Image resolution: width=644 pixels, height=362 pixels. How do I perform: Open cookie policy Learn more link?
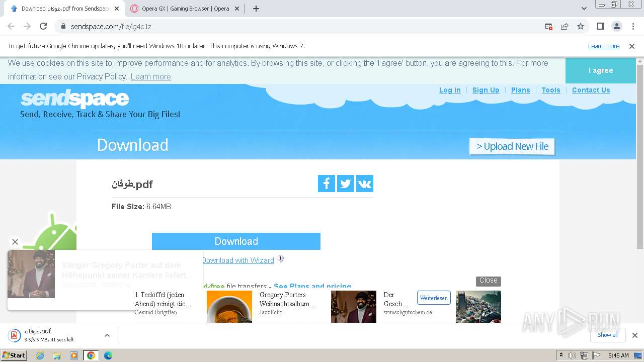click(x=150, y=76)
